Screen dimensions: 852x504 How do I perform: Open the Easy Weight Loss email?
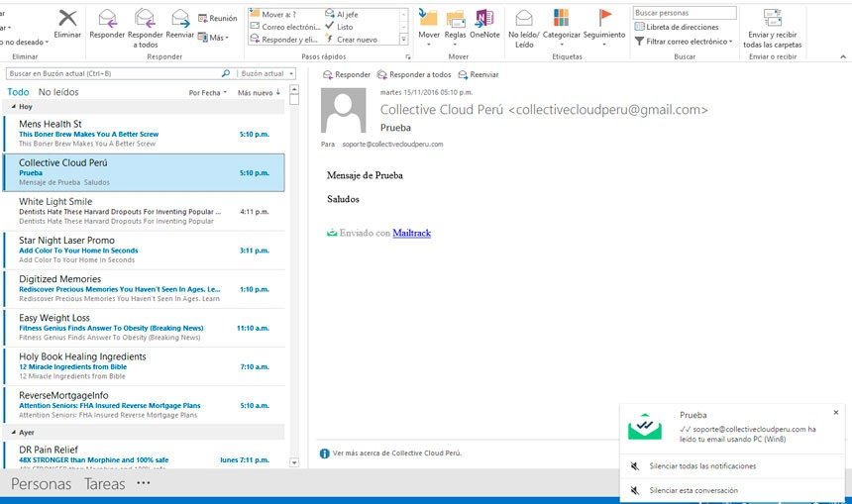144,328
